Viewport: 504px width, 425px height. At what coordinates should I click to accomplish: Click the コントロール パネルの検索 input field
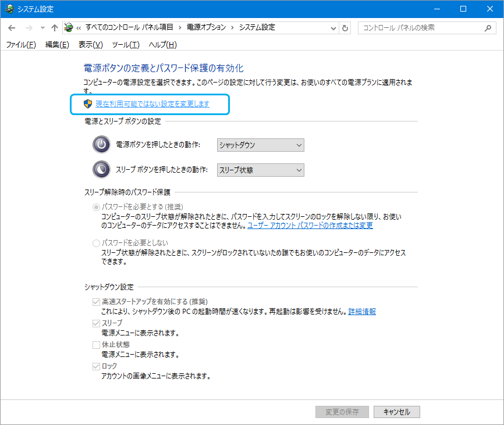(420, 28)
